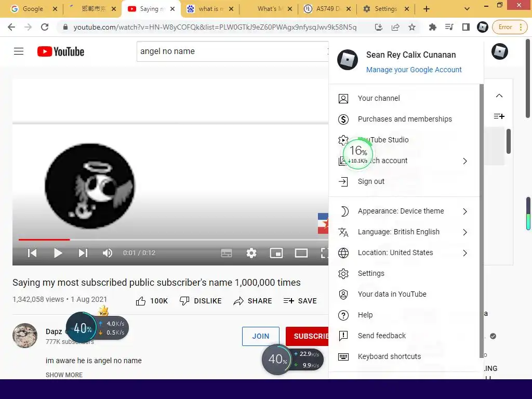This screenshot has height=399, width=532.
Task: Open the Chrome profile avatar in toolbar
Action: coord(482,27)
